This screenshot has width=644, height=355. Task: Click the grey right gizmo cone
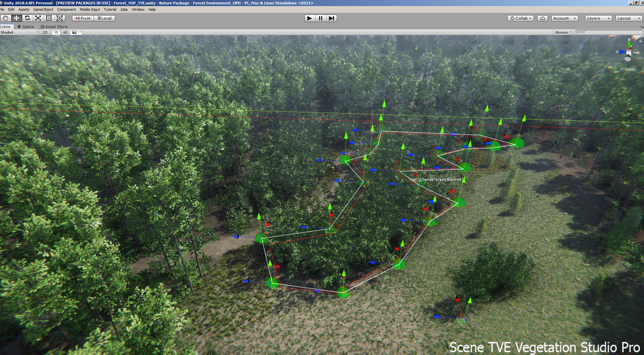click(636, 53)
